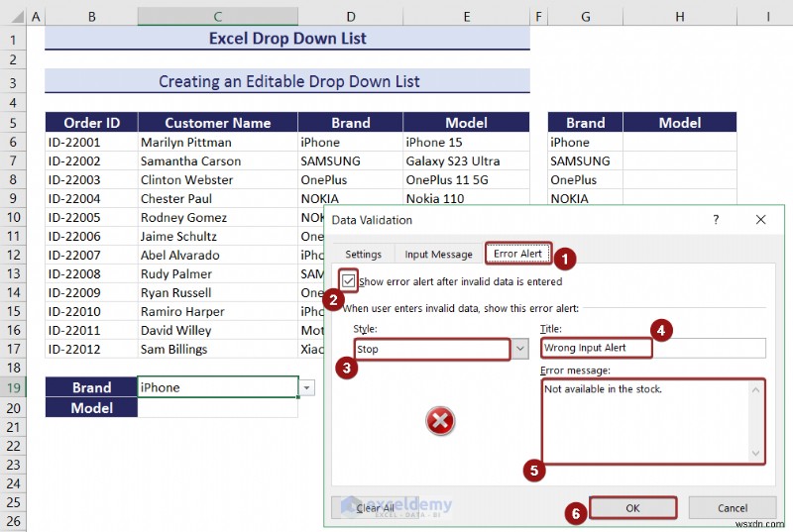Image resolution: width=793 pixels, height=532 pixels.
Task: Select empty cell C20 beside Model label
Action: point(217,408)
